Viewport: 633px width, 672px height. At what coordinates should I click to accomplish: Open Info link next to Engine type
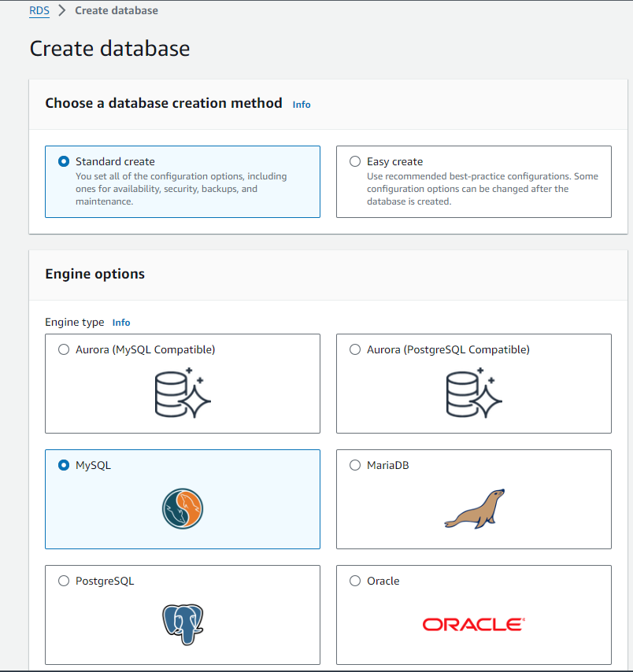click(x=121, y=323)
